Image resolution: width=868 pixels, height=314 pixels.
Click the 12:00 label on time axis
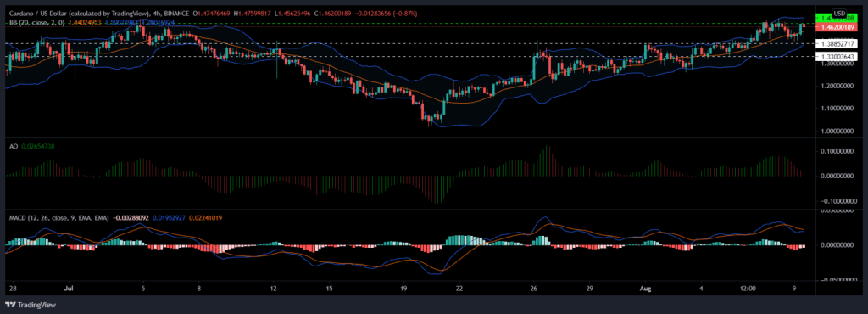tap(748, 289)
